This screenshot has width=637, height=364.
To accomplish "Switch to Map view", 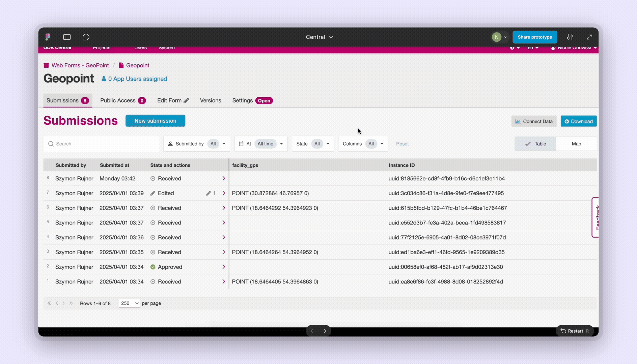I will point(576,144).
